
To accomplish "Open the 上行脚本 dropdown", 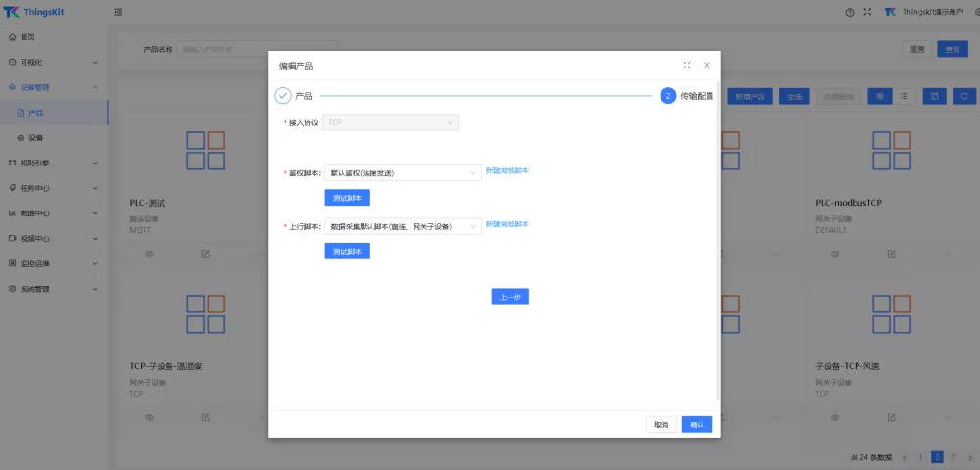I will pos(402,226).
